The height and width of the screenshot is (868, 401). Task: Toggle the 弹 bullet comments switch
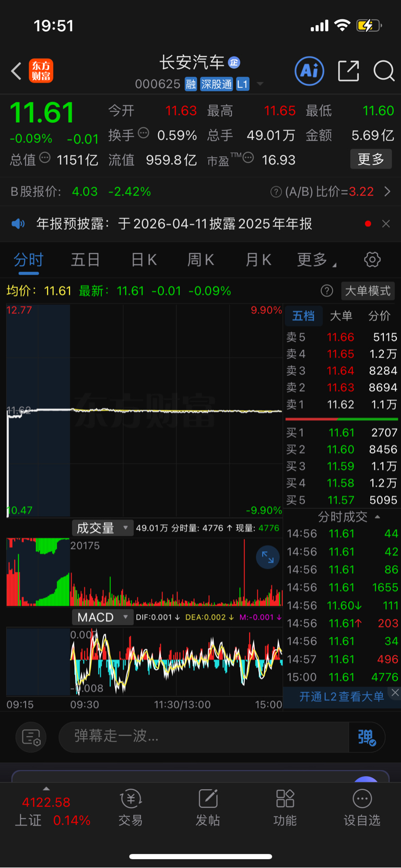point(367,737)
